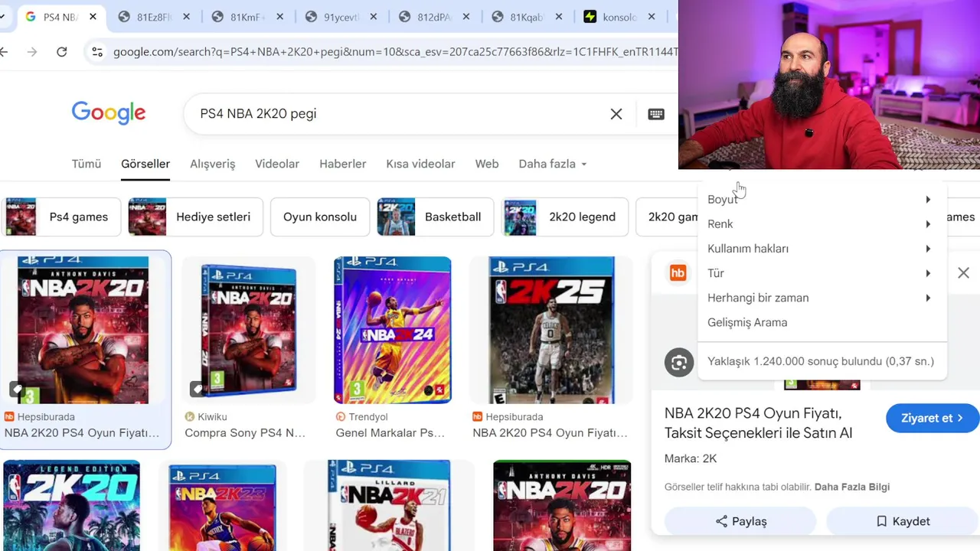Select the 2k20 legend filter chip

click(565, 217)
